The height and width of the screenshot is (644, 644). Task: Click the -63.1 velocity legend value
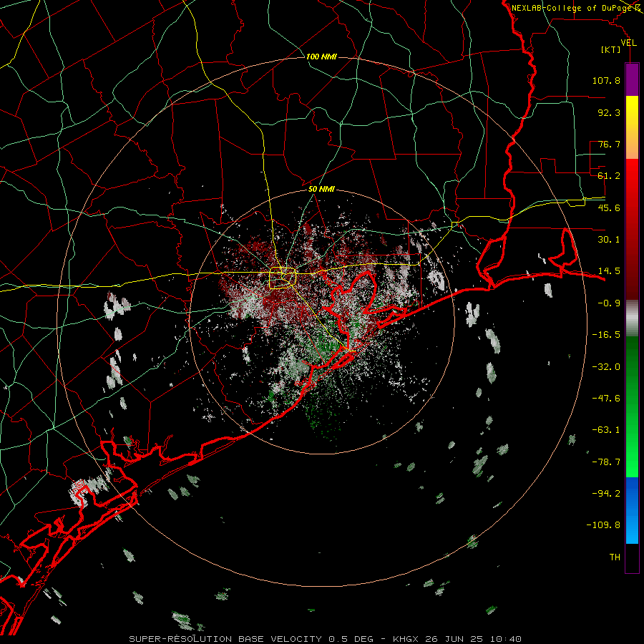pos(606,430)
